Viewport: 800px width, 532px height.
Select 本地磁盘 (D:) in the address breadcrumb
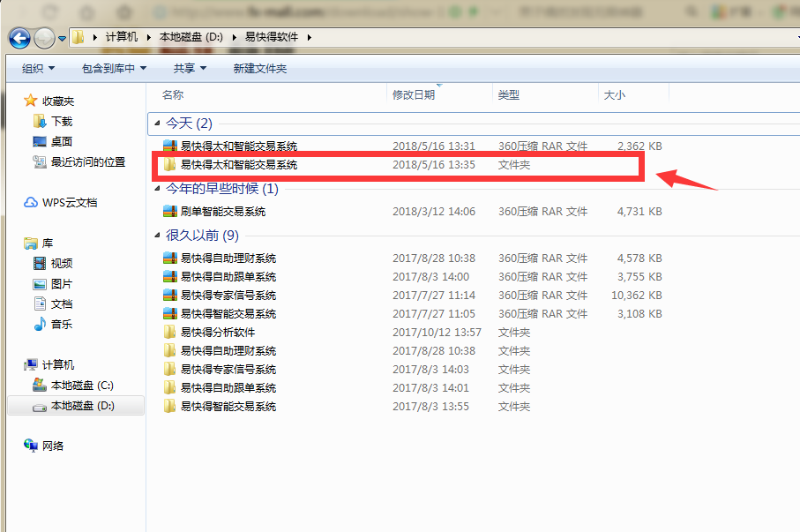click(191, 37)
